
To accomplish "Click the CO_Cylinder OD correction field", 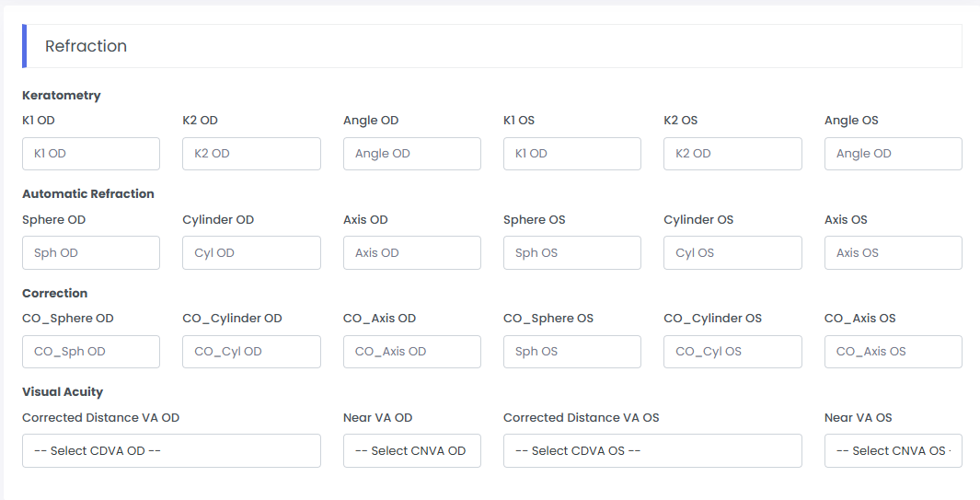I will click(x=251, y=352).
